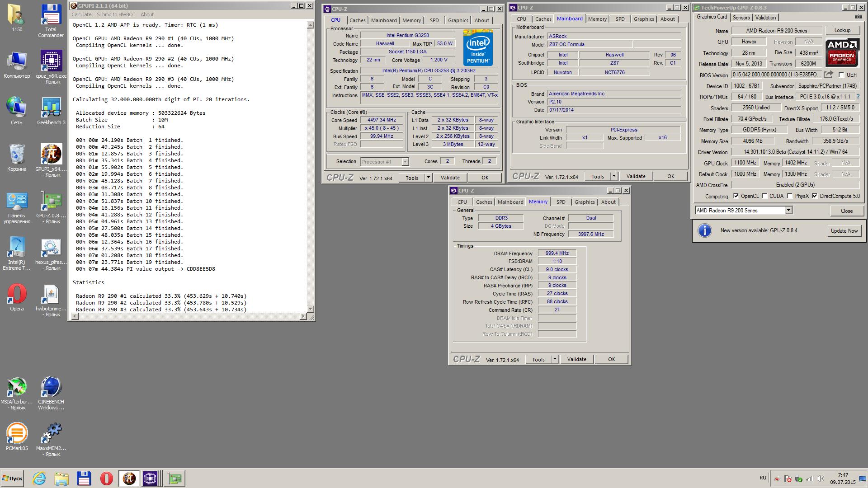Image resolution: width=868 pixels, height=488 pixels.
Task: Click the volume speaker tray icon
Action: tap(820, 479)
